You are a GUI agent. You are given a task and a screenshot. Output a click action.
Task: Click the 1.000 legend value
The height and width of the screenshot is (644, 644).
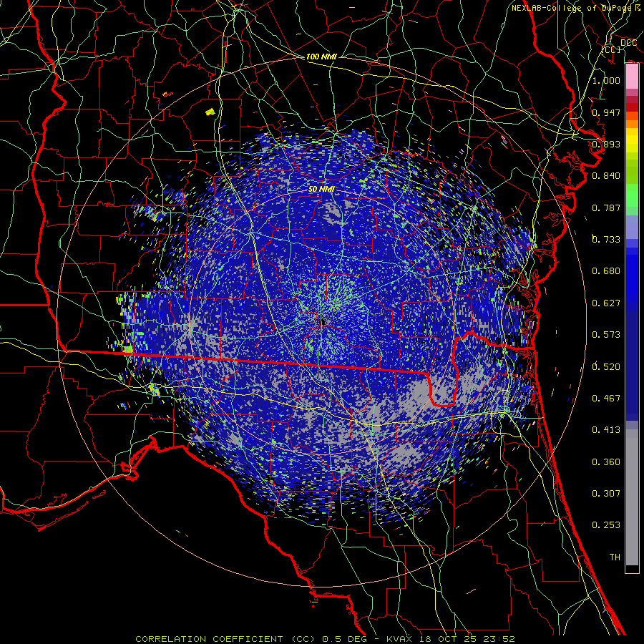[x=606, y=80]
